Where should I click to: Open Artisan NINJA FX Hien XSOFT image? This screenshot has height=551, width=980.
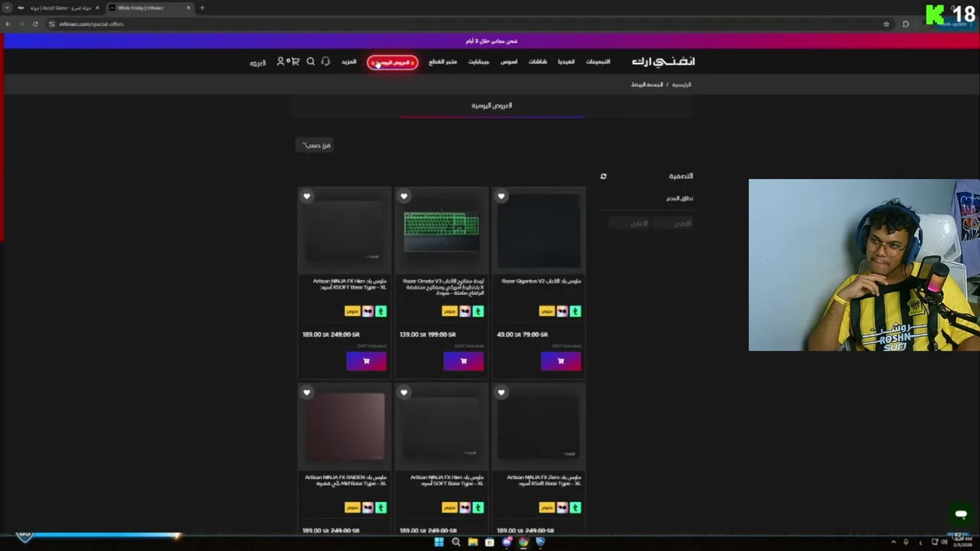click(345, 231)
